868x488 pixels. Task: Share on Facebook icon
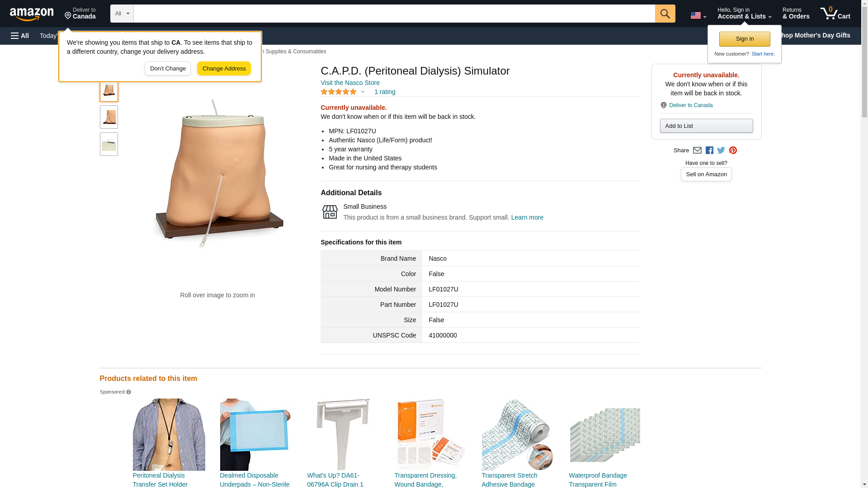coord(709,150)
